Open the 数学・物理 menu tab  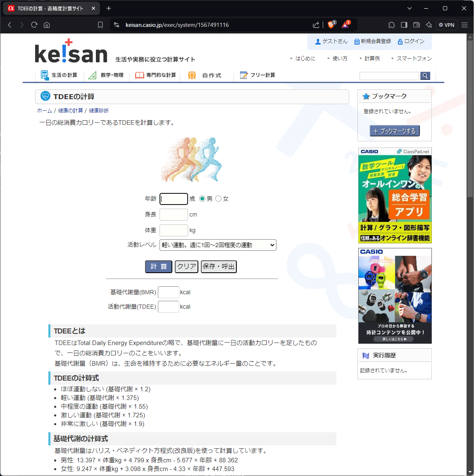tap(107, 75)
